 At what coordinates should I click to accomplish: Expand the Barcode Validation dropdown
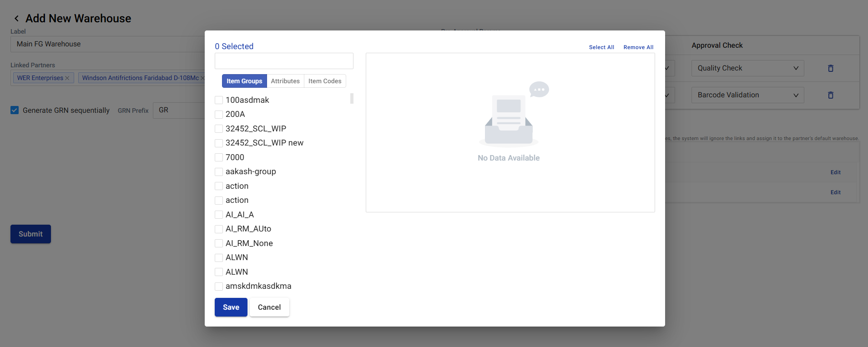click(747, 95)
